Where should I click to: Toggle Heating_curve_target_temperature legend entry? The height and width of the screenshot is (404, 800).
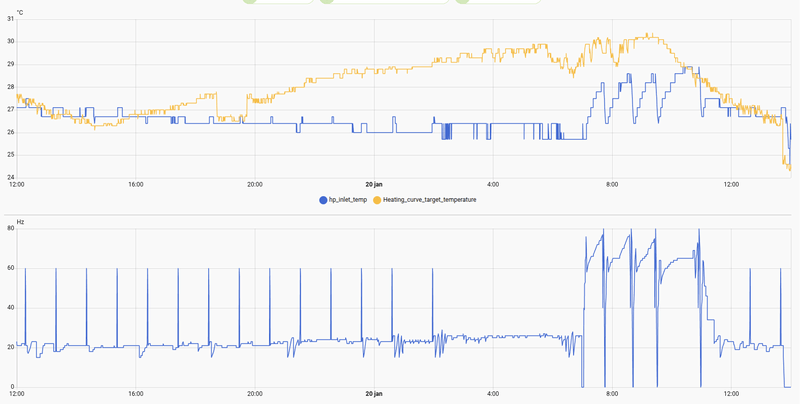coord(424,200)
